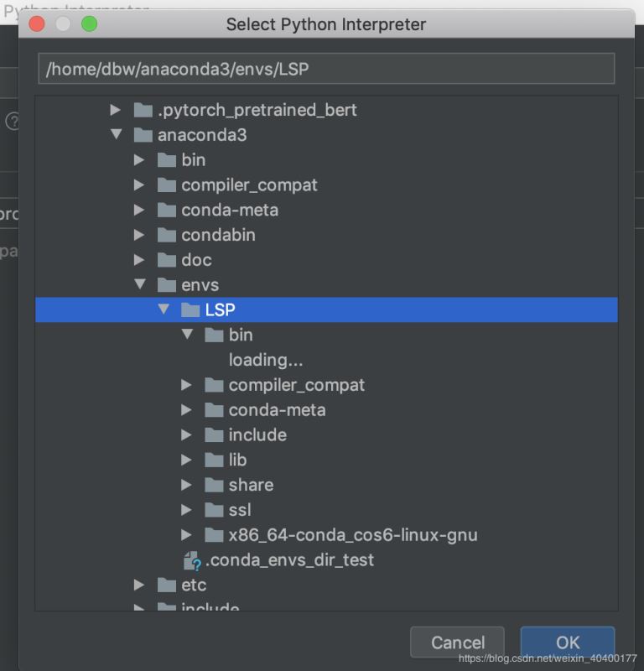Viewport: 644px width, 671px height.
Task: Expand the lib folder under LSP
Action: [x=186, y=460]
